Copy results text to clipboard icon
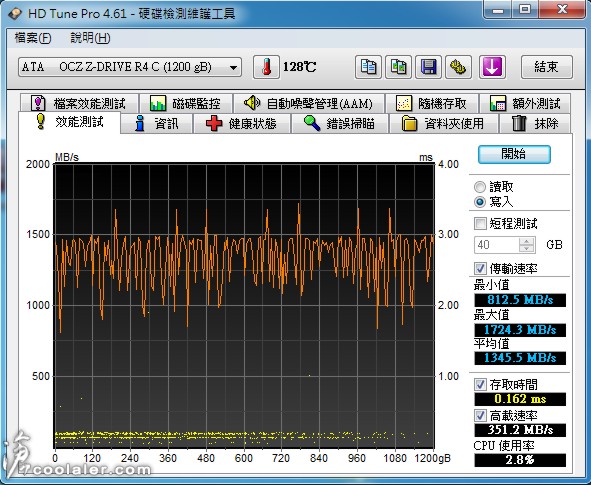Screen dimensions: 591x485 coord(368,67)
